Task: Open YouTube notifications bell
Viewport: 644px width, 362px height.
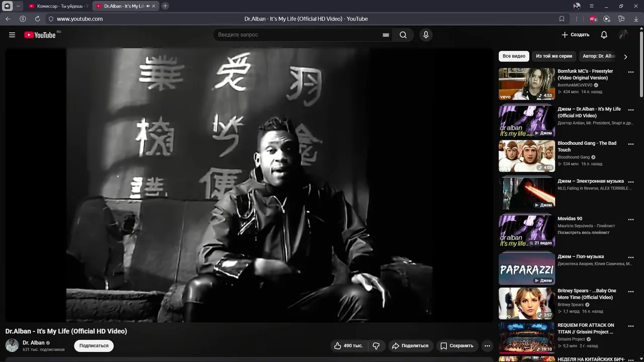Action: [604, 35]
